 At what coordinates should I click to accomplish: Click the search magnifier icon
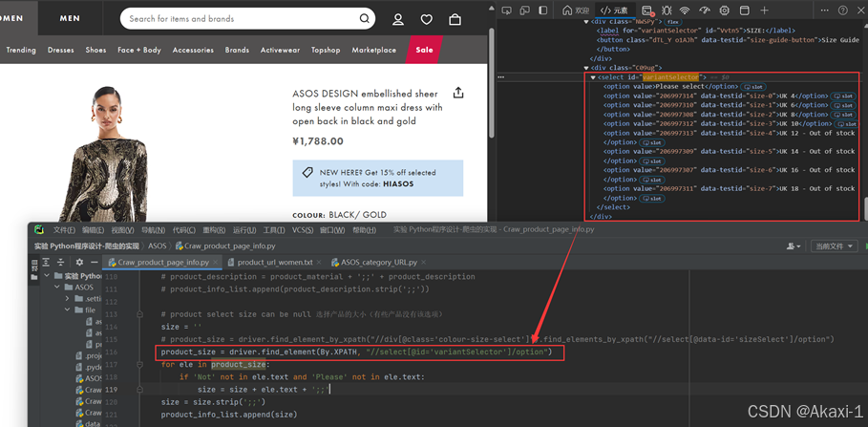(x=364, y=19)
